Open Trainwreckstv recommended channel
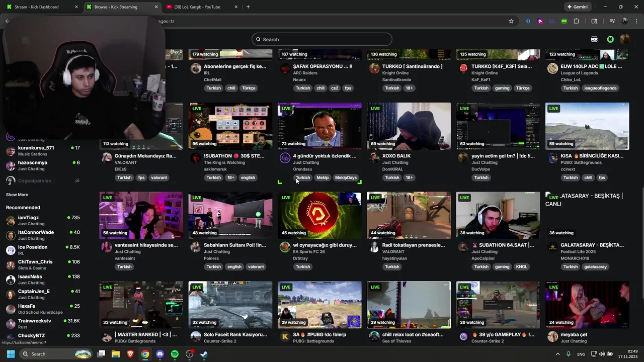Image resolution: width=644 pixels, height=362 pixels. 43,323
